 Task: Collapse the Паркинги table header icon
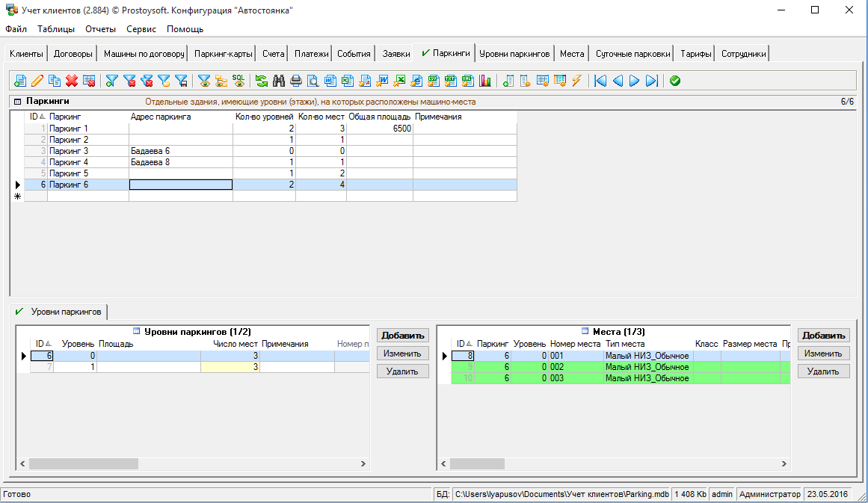17,101
